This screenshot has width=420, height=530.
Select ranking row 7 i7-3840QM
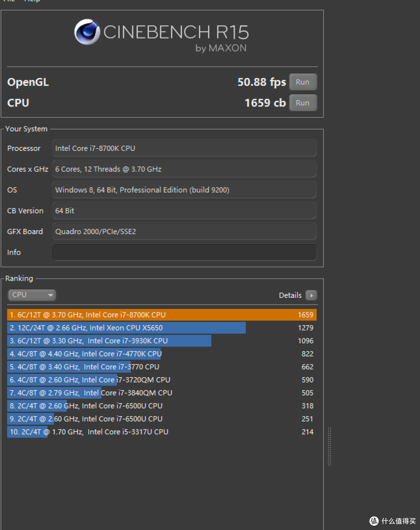click(x=162, y=393)
